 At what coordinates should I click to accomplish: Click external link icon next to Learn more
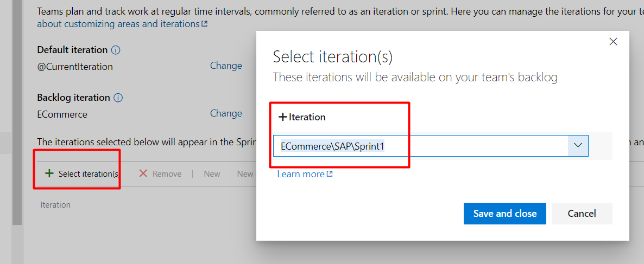click(x=330, y=174)
